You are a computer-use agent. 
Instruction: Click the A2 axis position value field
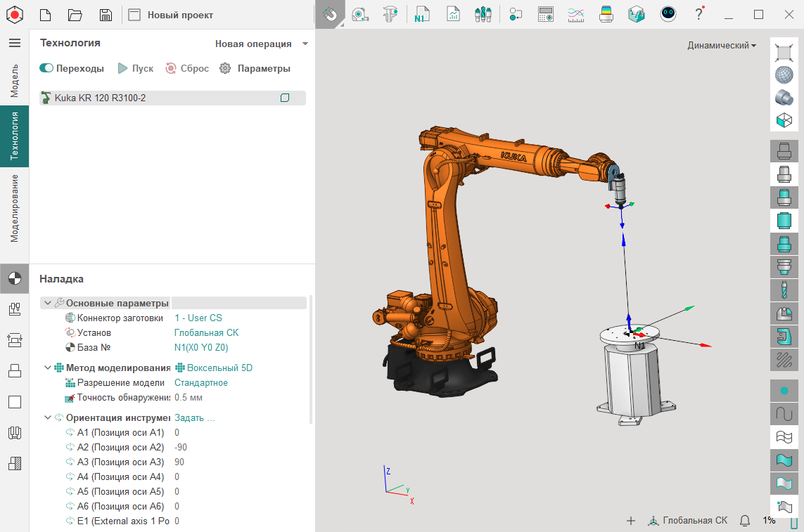[x=181, y=447]
